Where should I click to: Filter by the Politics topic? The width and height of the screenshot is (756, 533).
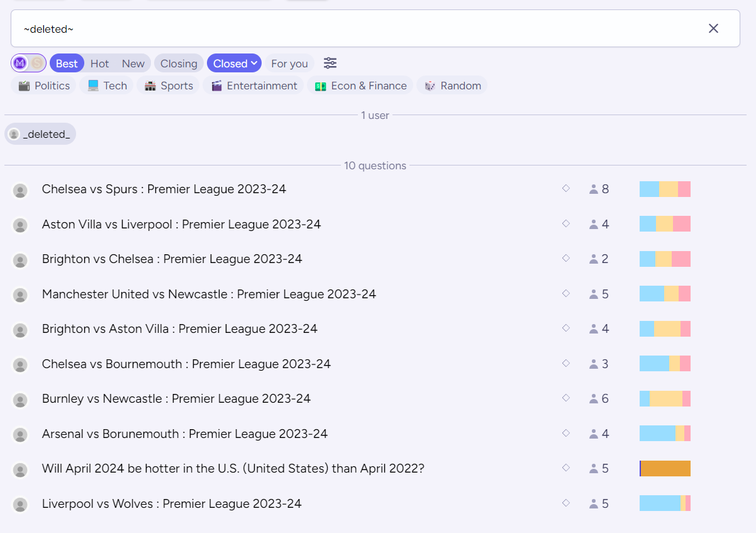coord(44,86)
